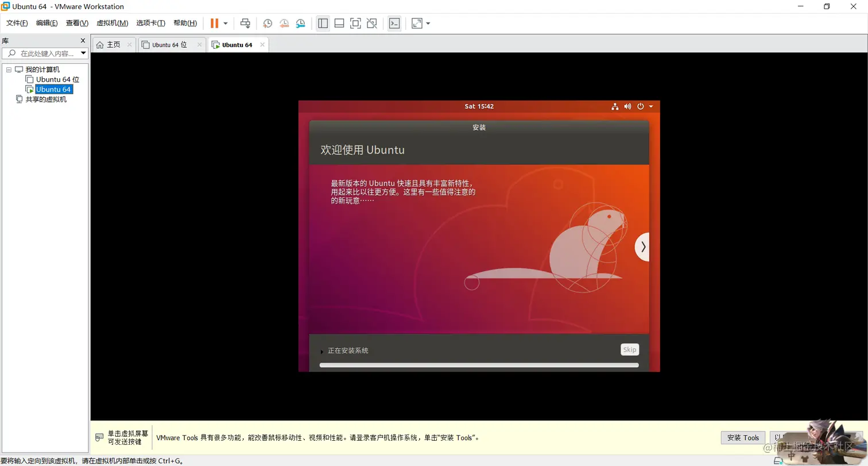
Task: Open the 编辑(E) menu
Action: click(x=46, y=23)
